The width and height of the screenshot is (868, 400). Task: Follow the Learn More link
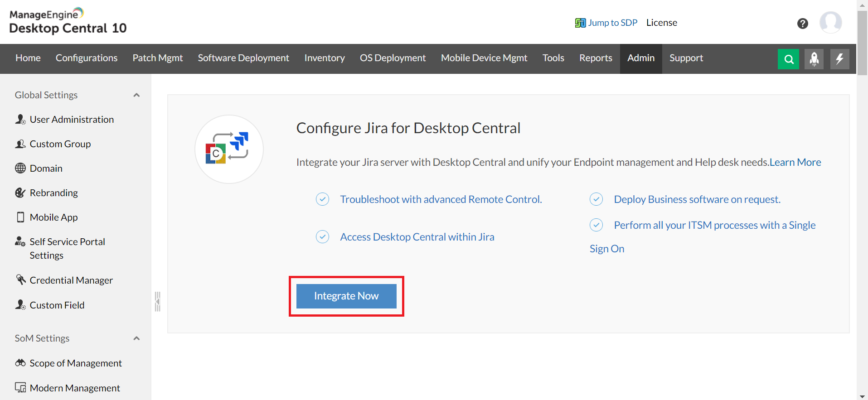795,162
